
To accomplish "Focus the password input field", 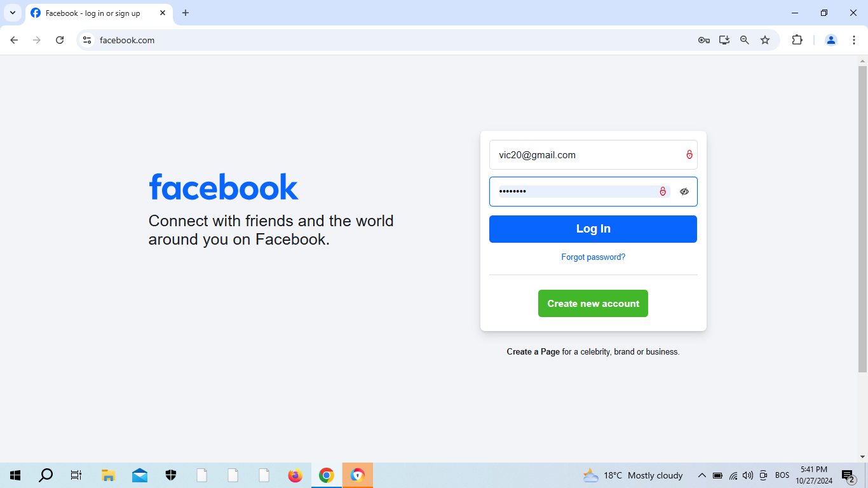I will 593,191.
